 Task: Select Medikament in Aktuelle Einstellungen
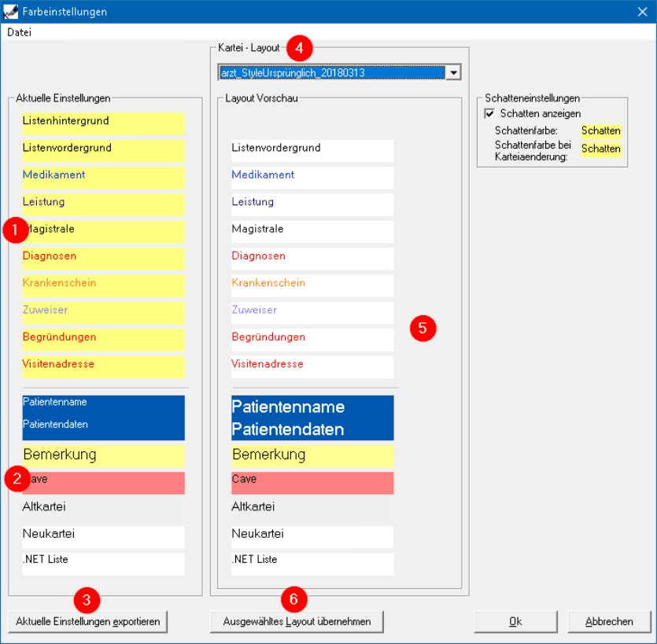coord(104,178)
